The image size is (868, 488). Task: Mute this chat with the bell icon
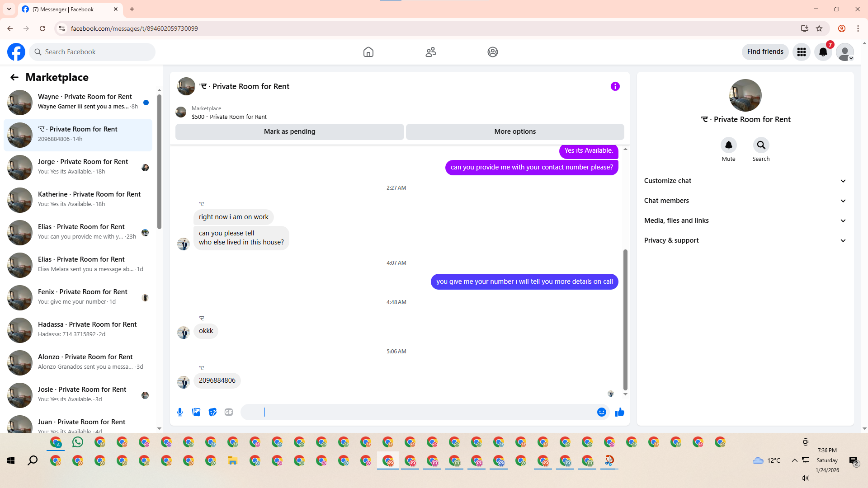[728, 145]
